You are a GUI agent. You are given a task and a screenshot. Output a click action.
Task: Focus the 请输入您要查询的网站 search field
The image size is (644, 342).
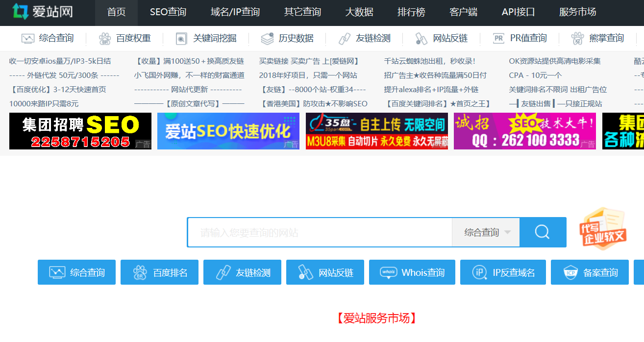coord(320,232)
